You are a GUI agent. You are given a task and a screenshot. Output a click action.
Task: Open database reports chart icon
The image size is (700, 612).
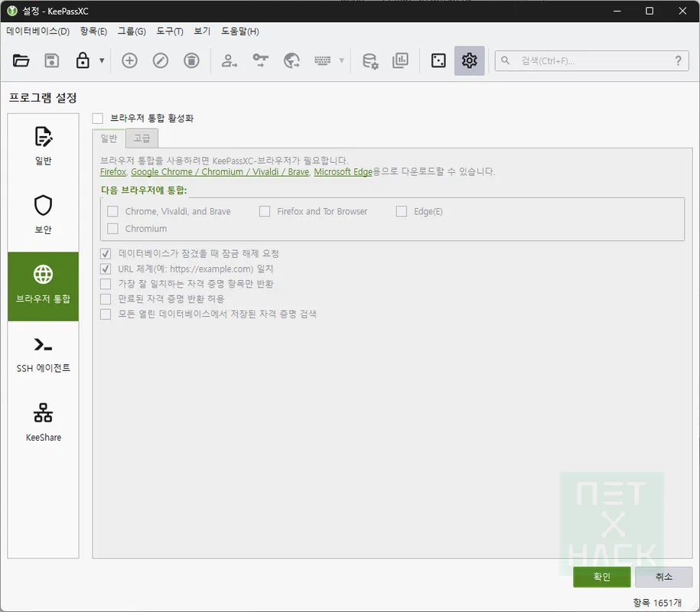coord(400,60)
